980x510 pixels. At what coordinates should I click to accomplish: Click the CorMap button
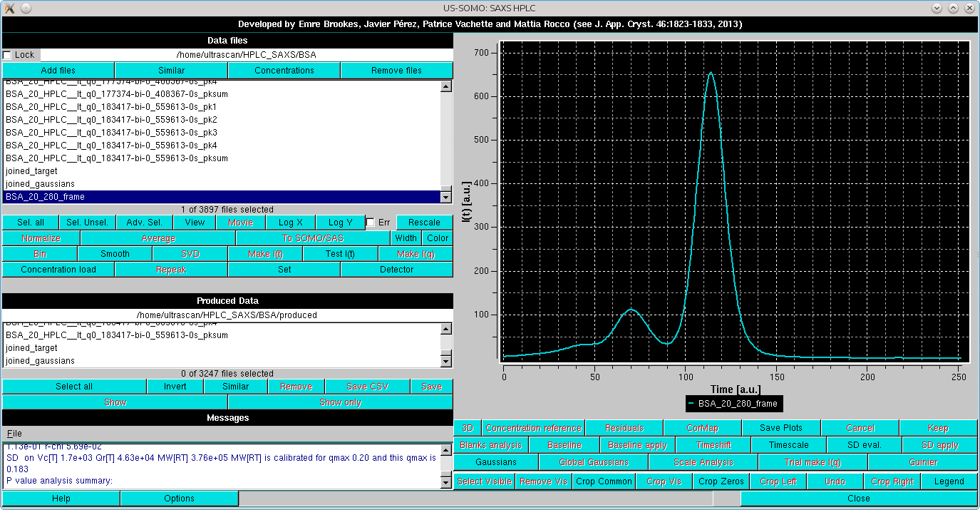tap(702, 428)
